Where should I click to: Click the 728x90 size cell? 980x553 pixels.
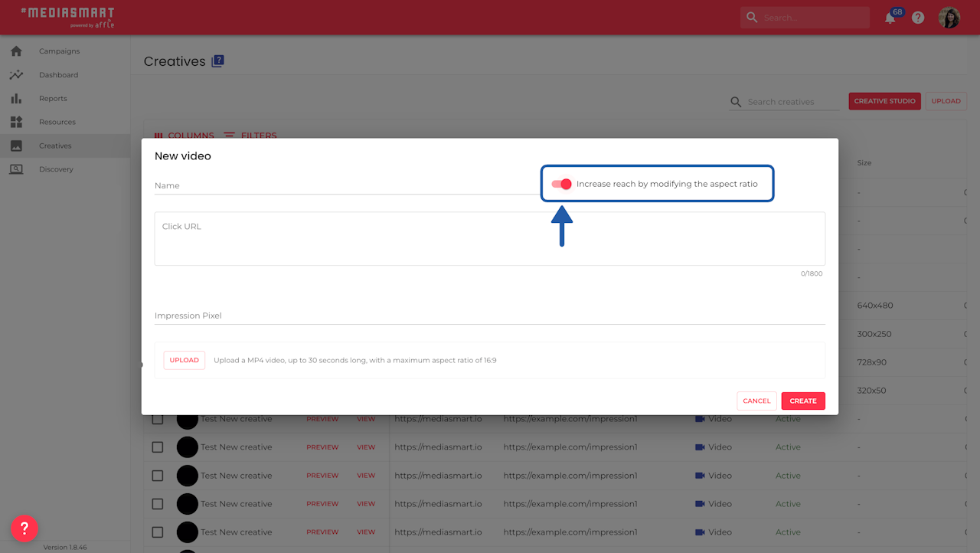point(872,362)
